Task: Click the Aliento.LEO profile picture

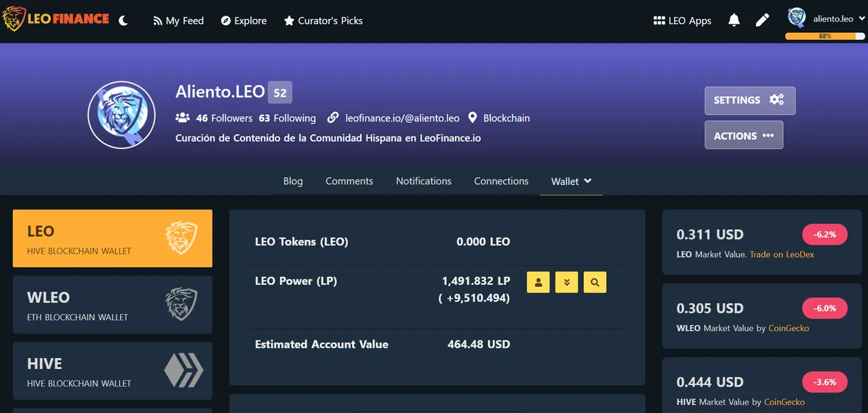Action: (121, 115)
